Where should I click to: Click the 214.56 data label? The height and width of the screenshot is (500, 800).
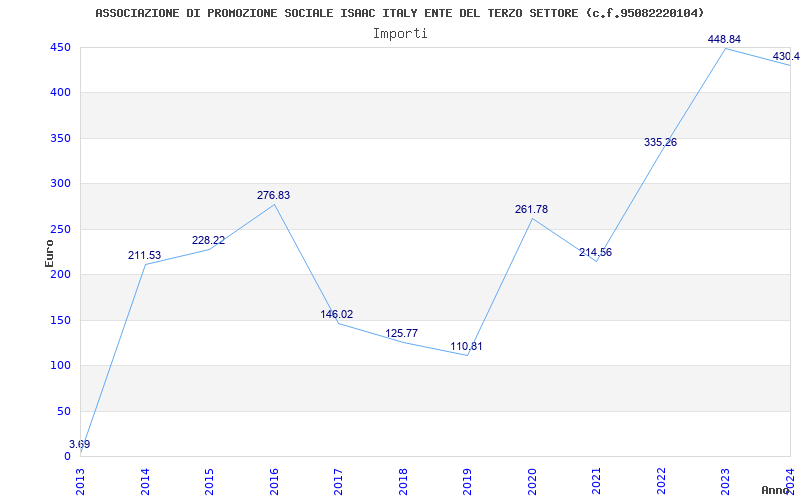coord(595,252)
